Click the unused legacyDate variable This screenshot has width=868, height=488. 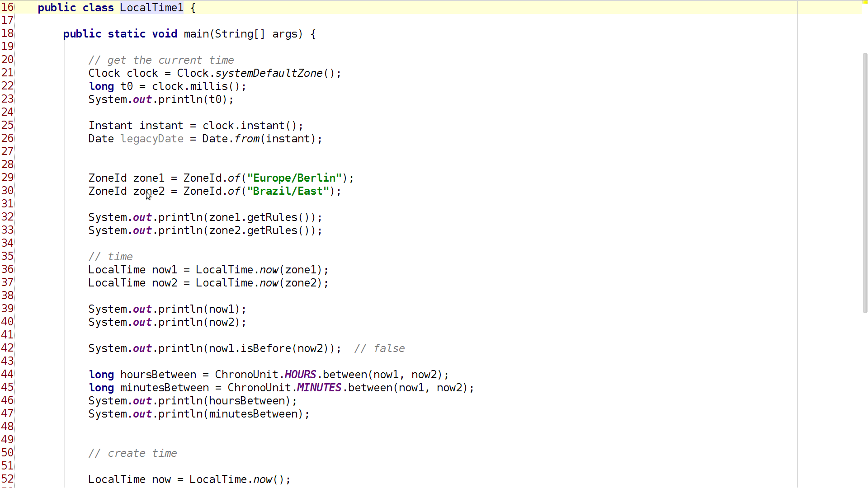152,139
